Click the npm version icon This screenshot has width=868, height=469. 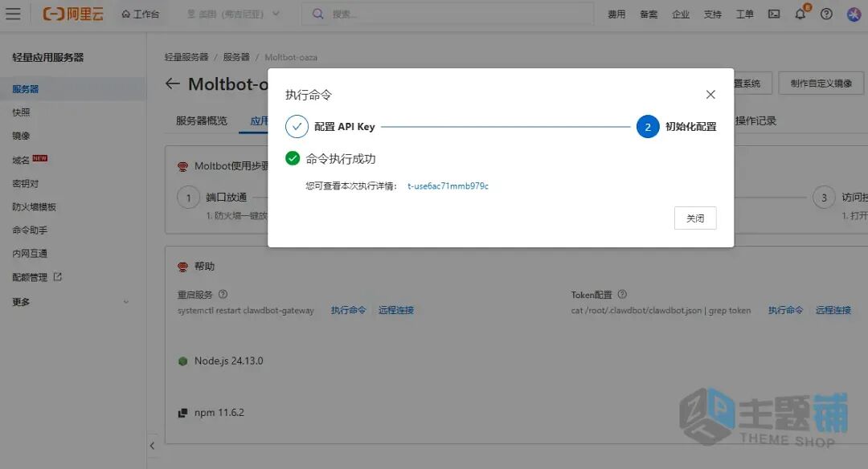182,413
